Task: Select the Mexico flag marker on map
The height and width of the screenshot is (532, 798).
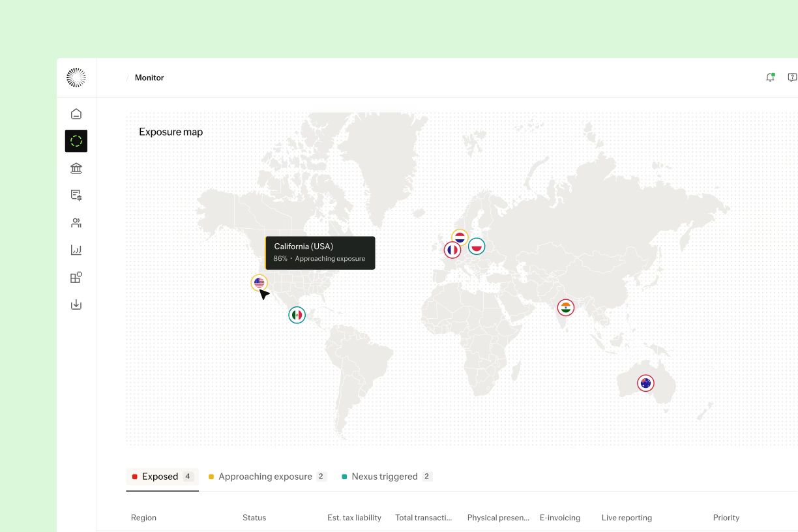Action: pyautogui.click(x=297, y=316)
